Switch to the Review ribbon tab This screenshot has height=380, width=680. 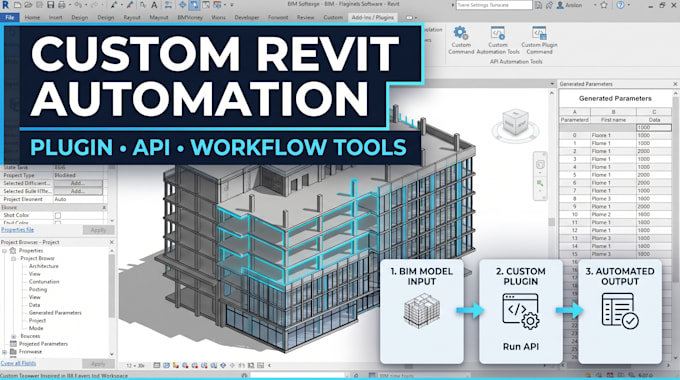click(305, 17)
